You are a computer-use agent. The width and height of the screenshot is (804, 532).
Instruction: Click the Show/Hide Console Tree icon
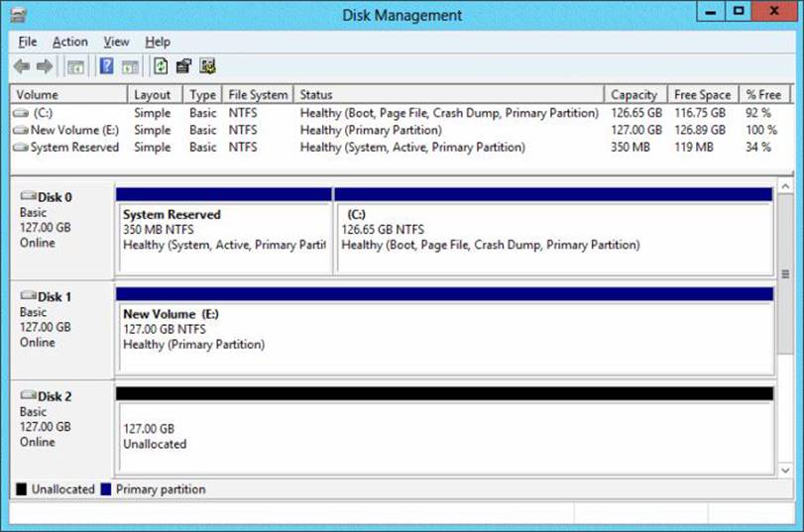[x=75, y=66]
